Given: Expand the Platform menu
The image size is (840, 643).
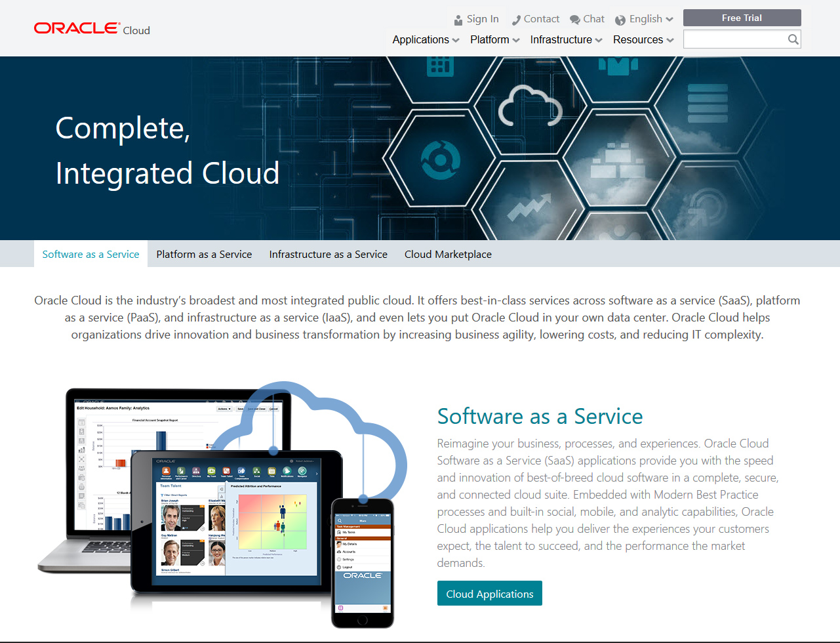Looking at the screenshot, I should pyautogui.click(x=495, y=39).
